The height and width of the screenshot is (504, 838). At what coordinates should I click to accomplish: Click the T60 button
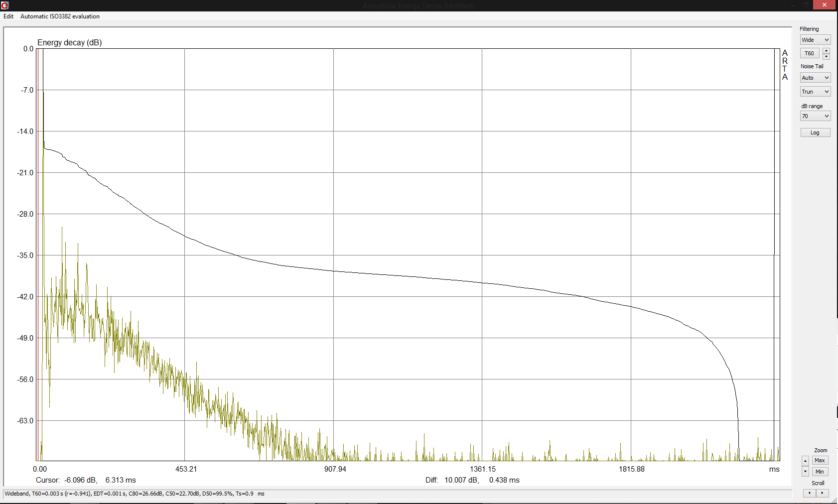(x=810, y=53)
